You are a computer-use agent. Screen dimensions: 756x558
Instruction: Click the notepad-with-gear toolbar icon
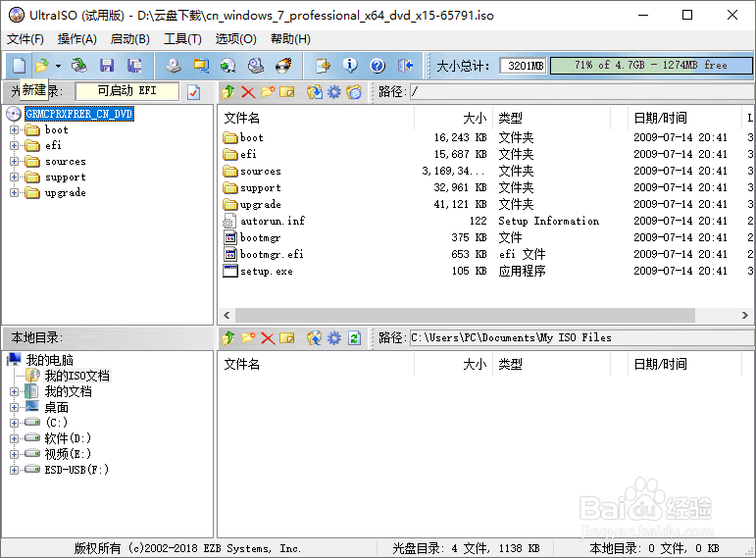(323, 65)
